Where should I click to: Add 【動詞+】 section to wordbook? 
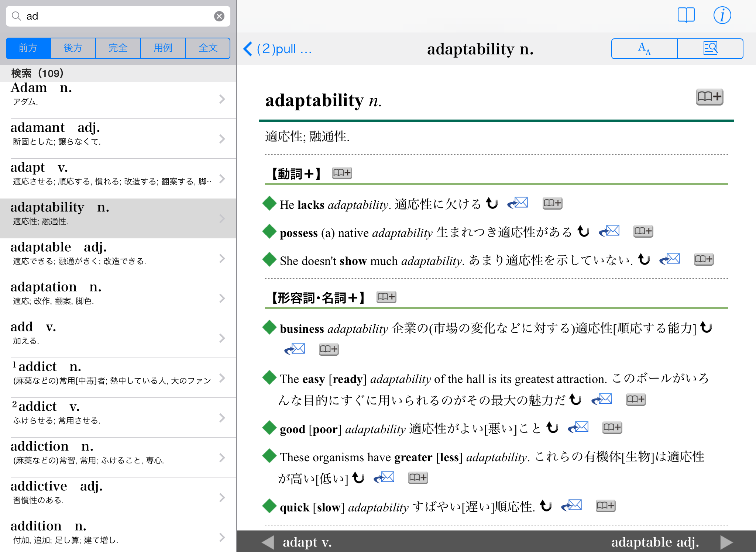pyautogui.click(x=342, y=173)
